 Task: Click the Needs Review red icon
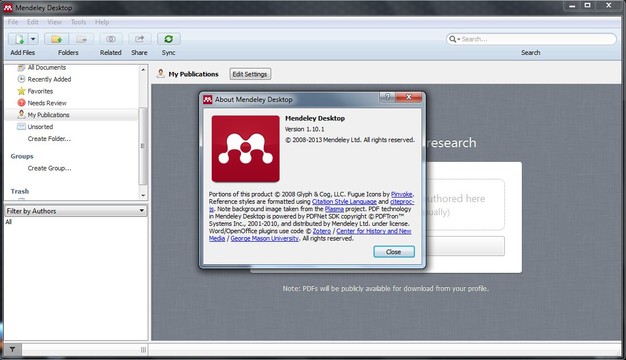(x=22, y=103)
